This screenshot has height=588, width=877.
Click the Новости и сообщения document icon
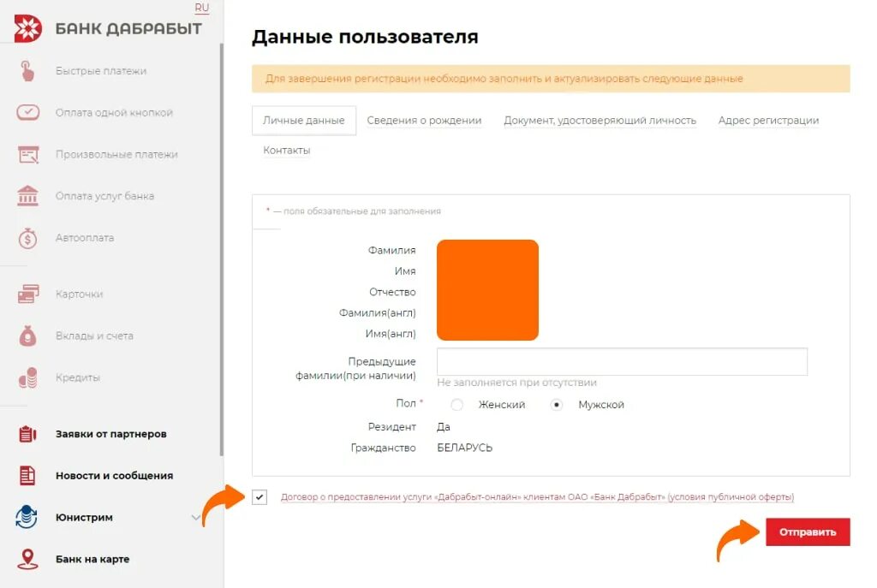pyautogui.click(x=27, y=476)
